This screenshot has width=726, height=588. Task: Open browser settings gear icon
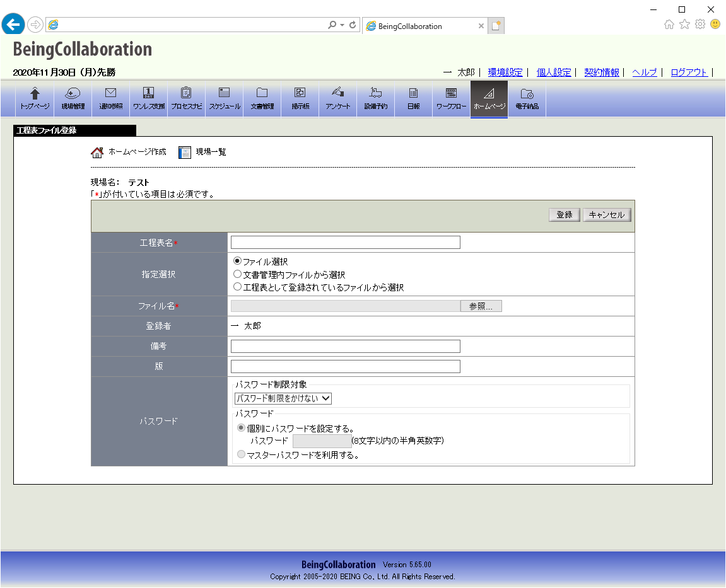point(700,24)
